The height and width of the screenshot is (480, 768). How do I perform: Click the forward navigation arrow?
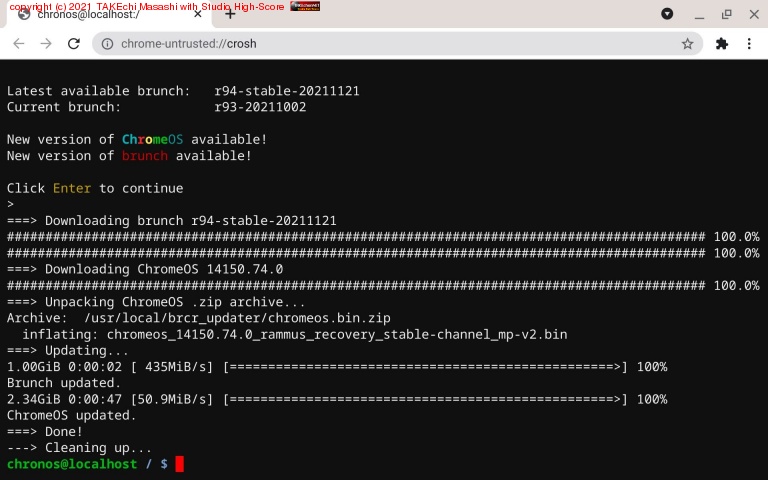(46, 44)
